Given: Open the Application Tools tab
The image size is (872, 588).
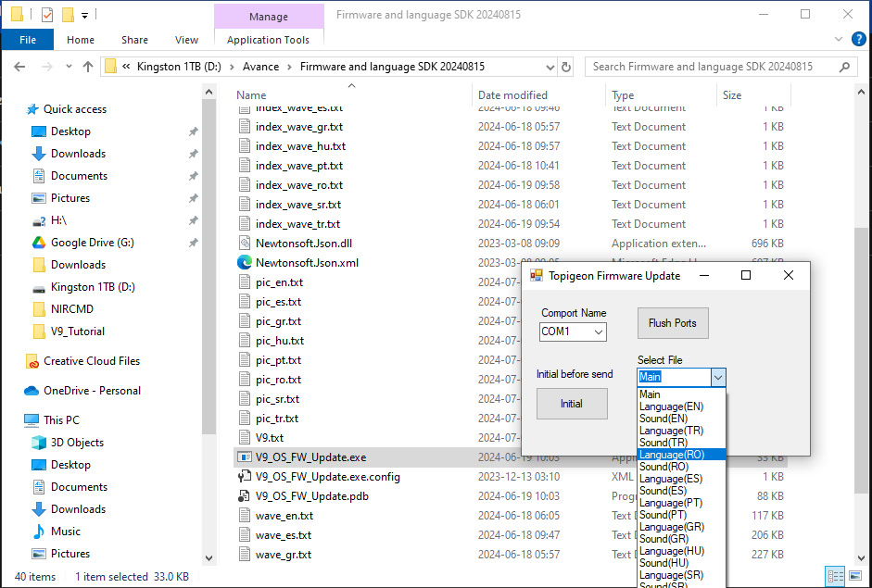Looking at the screenshot, I should pos(268,40).
